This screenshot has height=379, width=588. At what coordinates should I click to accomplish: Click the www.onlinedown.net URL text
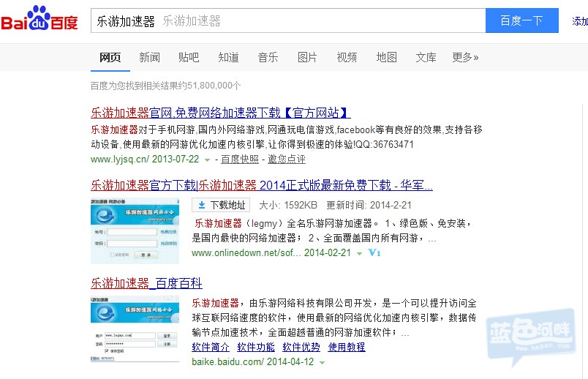(x=246, y=253)
